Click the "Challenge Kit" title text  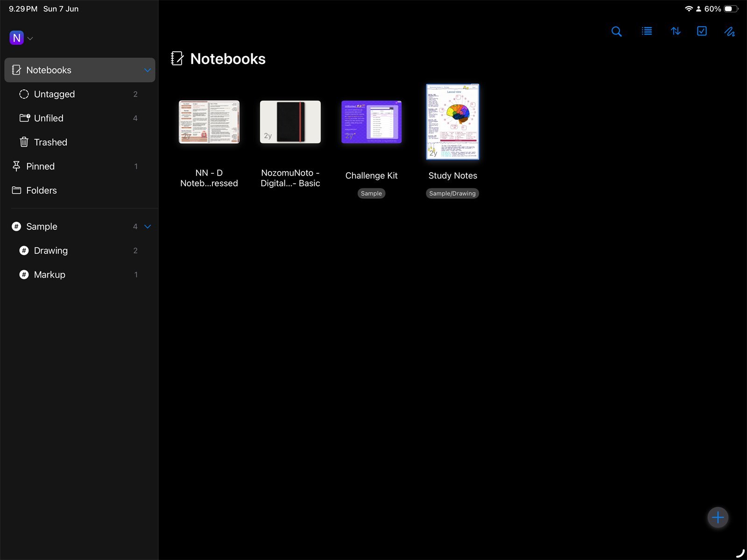click(372, 176)
